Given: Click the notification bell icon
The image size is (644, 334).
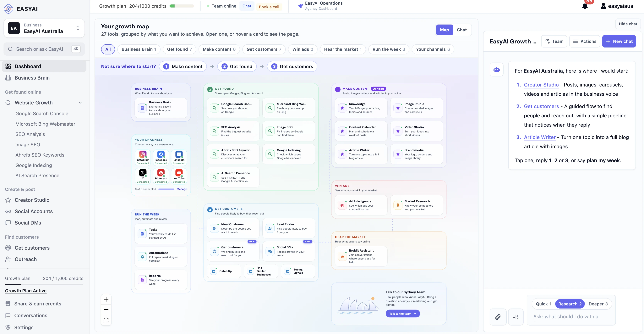Looking at the screenshot, I should point(585,6).
